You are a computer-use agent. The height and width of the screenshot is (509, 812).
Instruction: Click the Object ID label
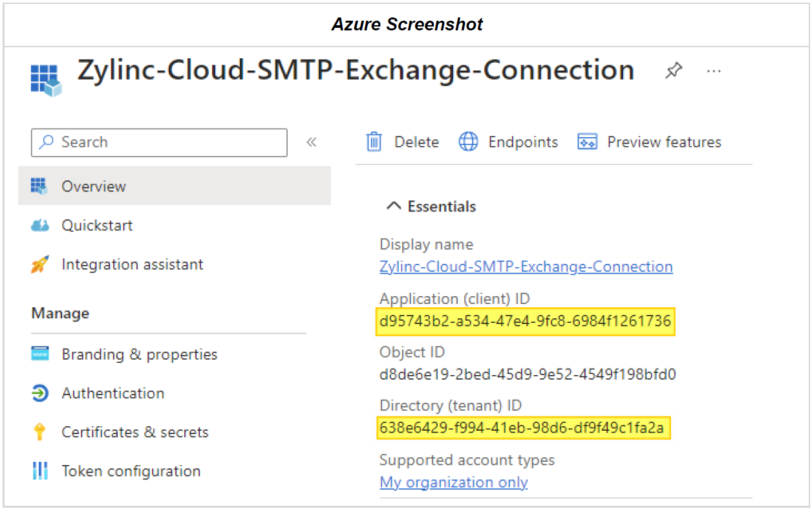coord(412,352)
